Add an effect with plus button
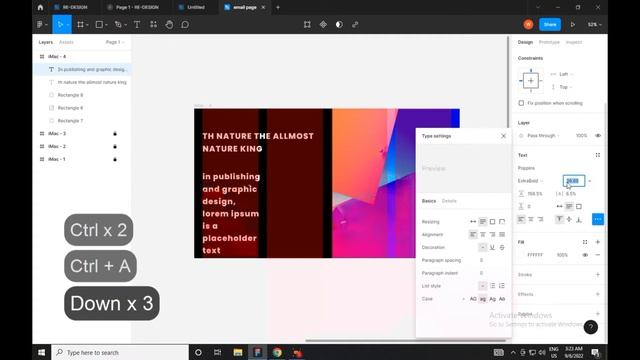The height and width of the screenshot is (360, 640). [598, 294]
